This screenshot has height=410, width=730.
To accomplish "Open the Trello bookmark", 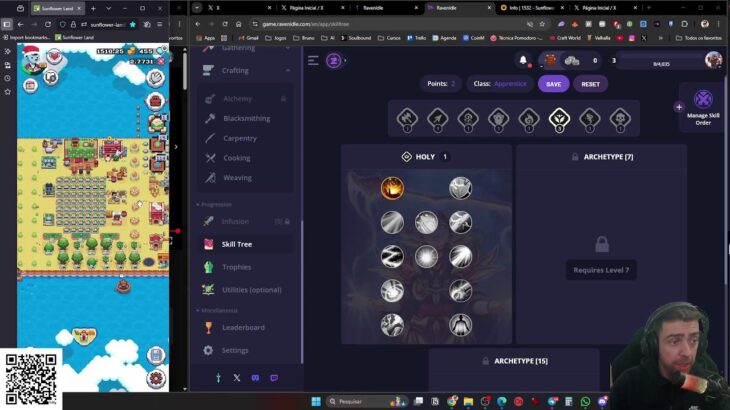I will [x=417, y=38].
